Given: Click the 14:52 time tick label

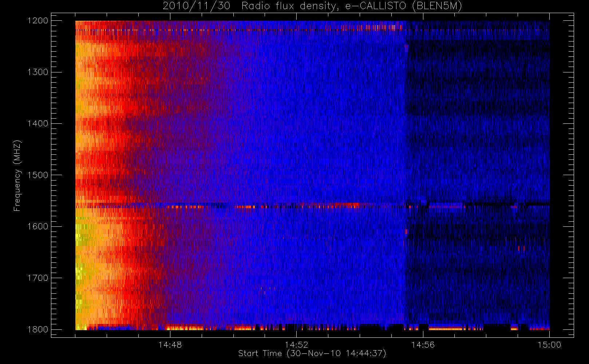Looking at the screenshot, I should click(296, 345).
